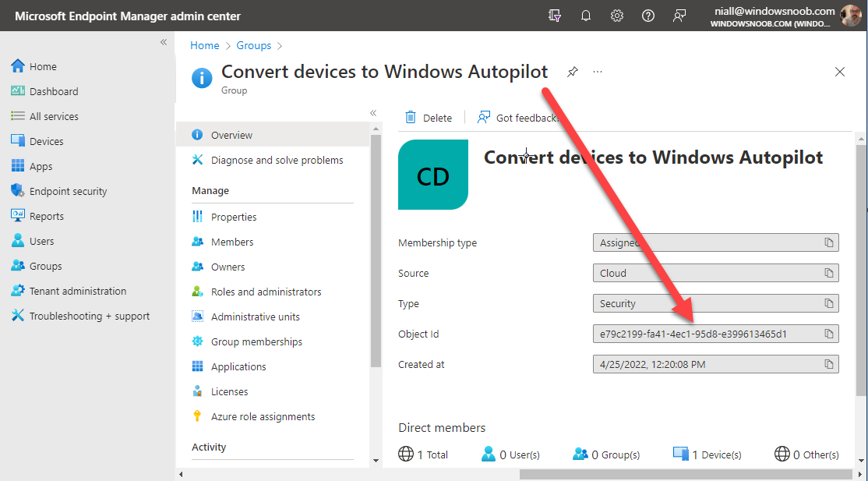Copy the Source value

[829, 273]
